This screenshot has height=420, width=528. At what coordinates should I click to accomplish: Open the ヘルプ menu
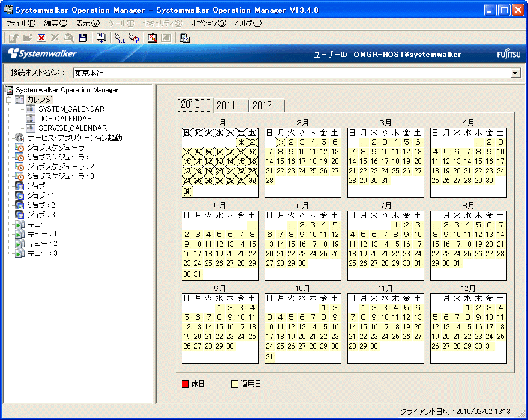[x=248, y=23]
